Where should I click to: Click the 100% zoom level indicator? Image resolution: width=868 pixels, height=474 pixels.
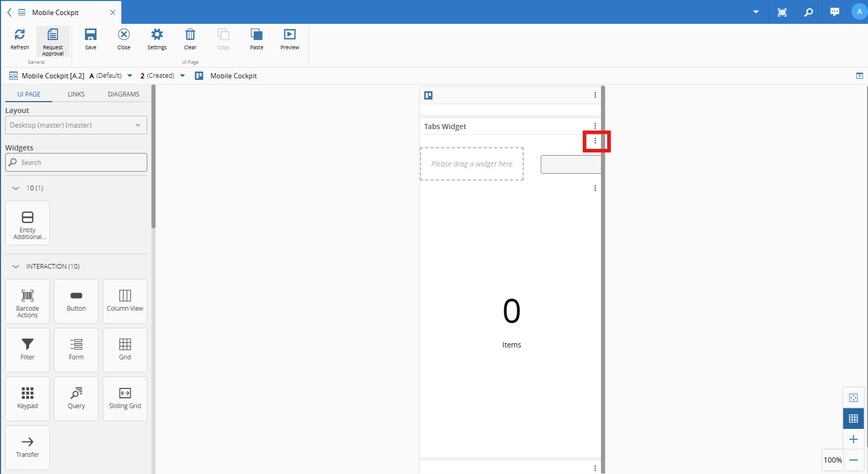pyautogui.click(x=833, y=460)
